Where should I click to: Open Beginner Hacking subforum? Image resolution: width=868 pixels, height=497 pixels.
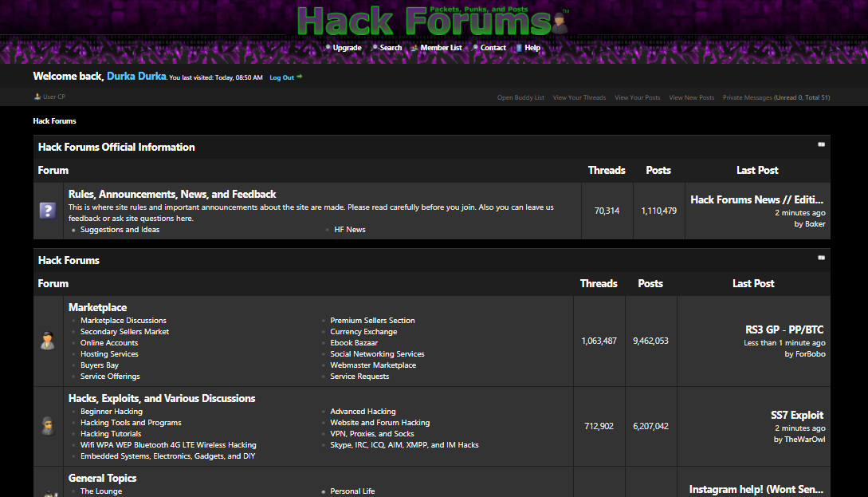pyautogui.click(x=112, y=411)
